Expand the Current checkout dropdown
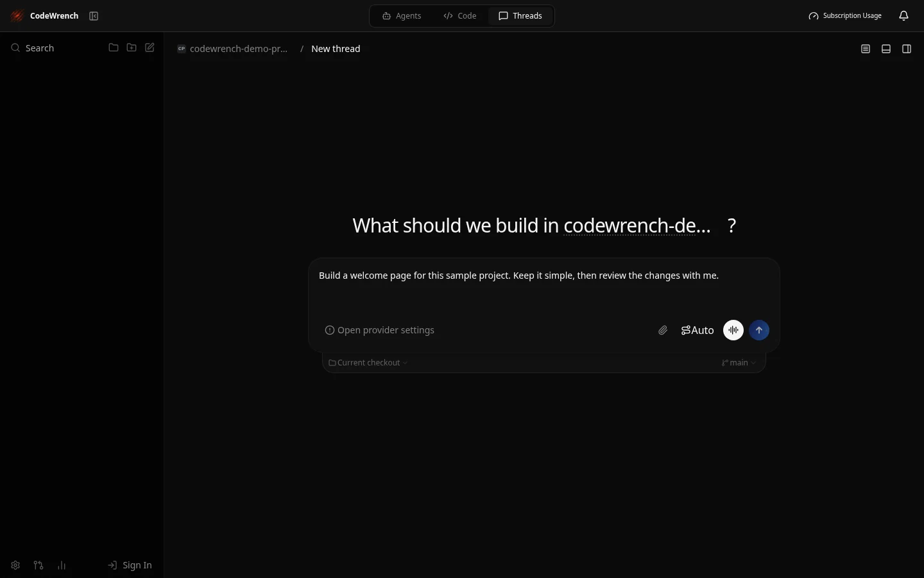Screen dimensions: 924x578 point(368,363)
